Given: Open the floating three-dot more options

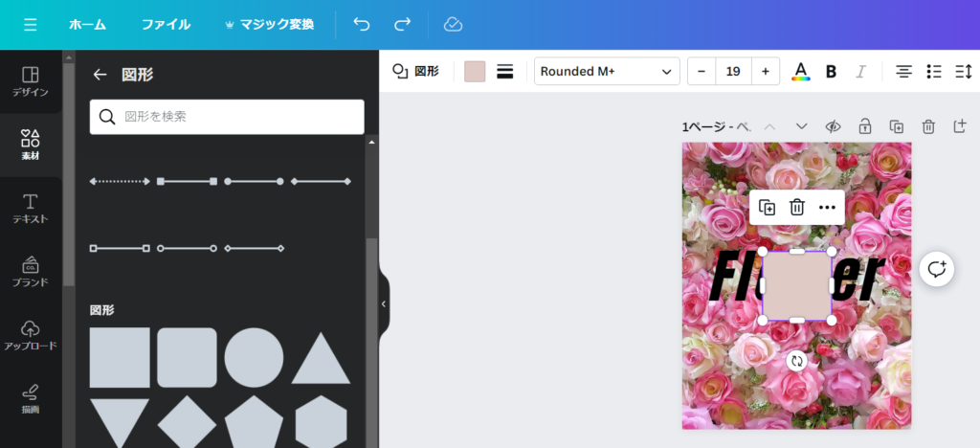Looking at the screenshot, I should [827, 207].
